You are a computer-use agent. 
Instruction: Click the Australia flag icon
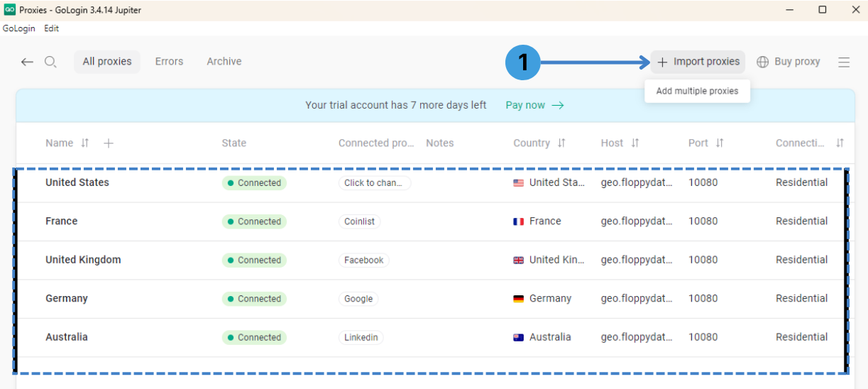[519, 338]
